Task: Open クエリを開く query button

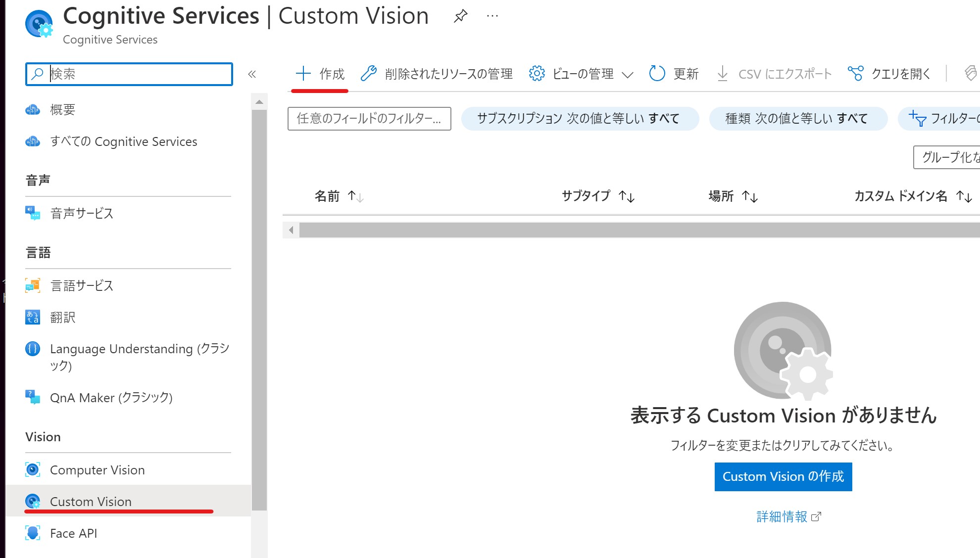Action: click(889, 74)
